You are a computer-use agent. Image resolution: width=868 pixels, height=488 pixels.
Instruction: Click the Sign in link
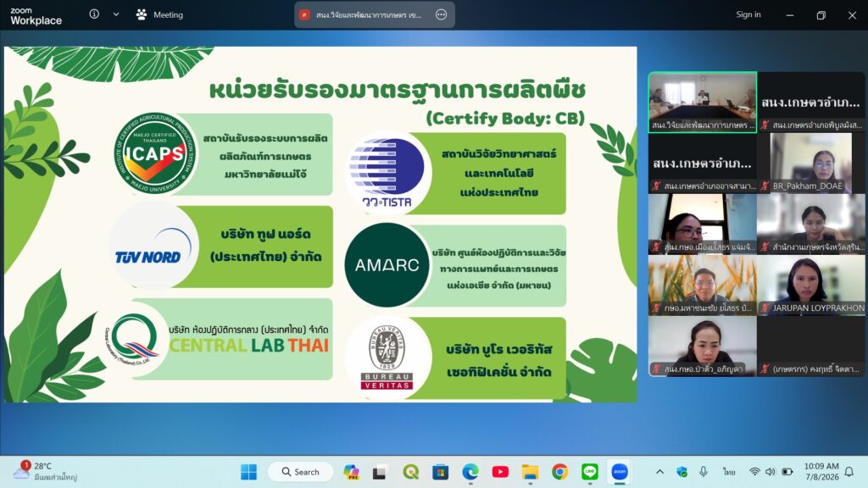coord(748,14)
